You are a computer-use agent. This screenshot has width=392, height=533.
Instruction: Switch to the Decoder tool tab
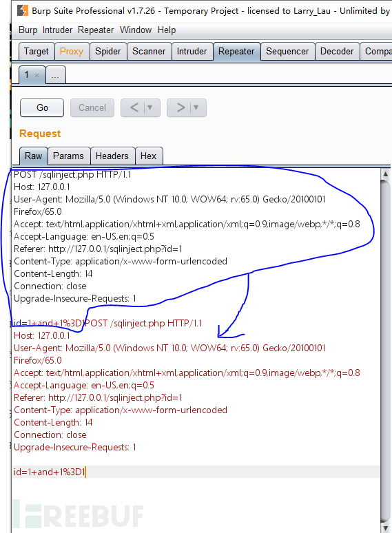point(337,52)
